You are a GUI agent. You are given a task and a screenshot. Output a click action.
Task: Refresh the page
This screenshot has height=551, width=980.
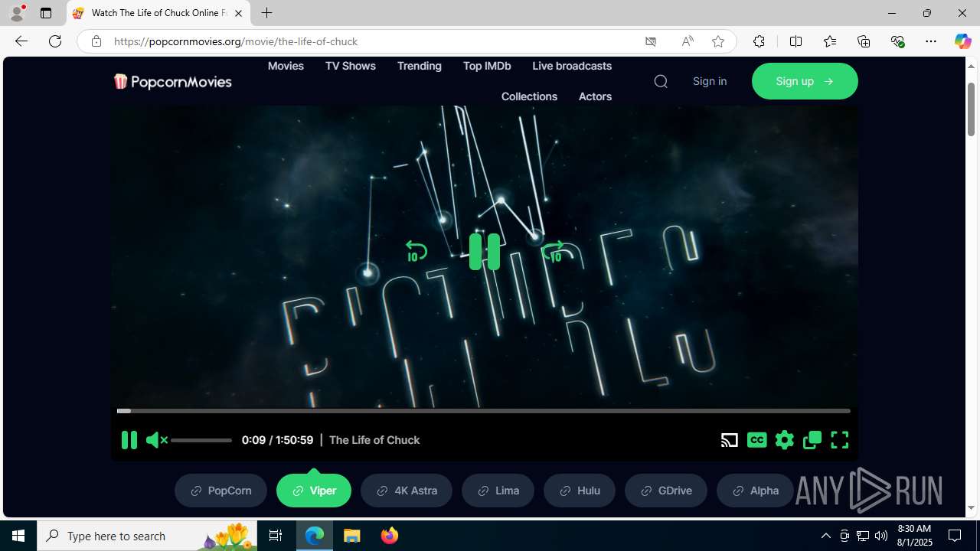pyautogui.click(x=55, y=41)
